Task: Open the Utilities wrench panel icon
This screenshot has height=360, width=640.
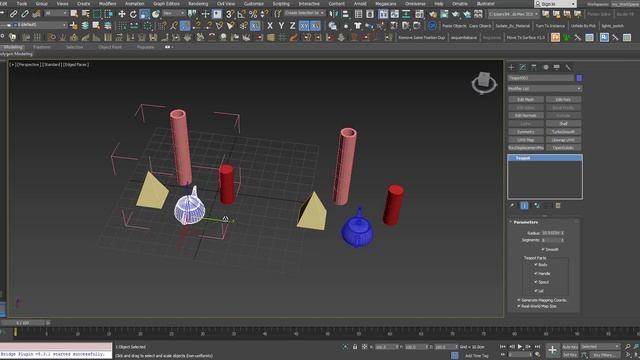Action: (x=568, y=67)
